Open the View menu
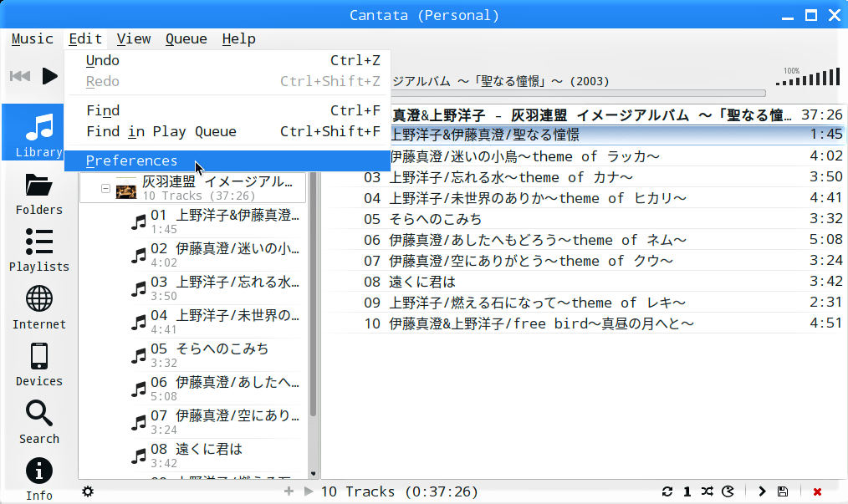 coord(134,39)
